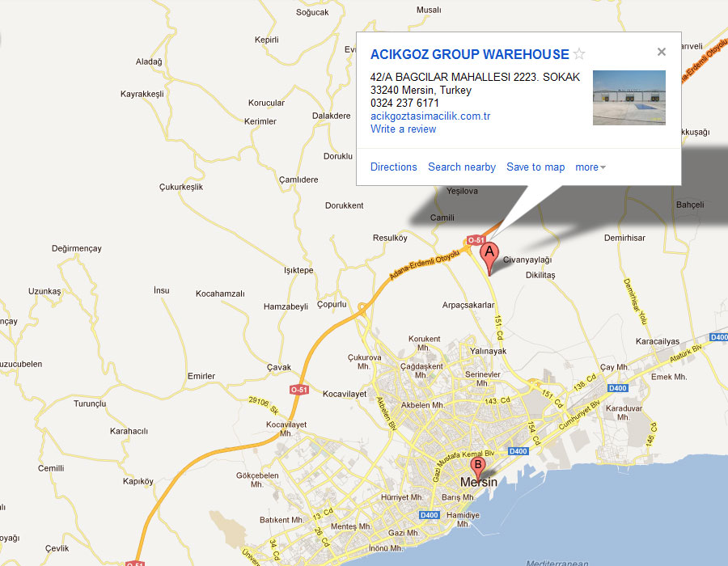
Task: Click the Dorukkent label
Action: click(x=344, y=205)
